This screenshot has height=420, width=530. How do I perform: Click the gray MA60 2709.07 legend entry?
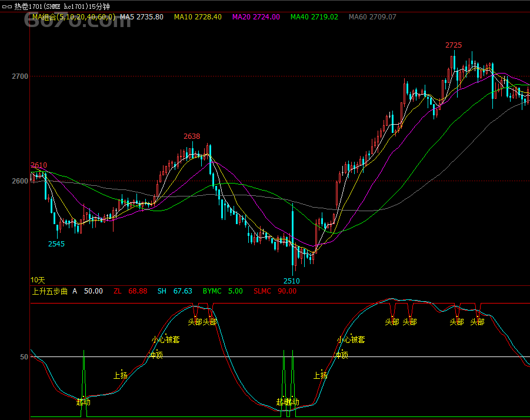pyautogui.click(x=372, y=17)
